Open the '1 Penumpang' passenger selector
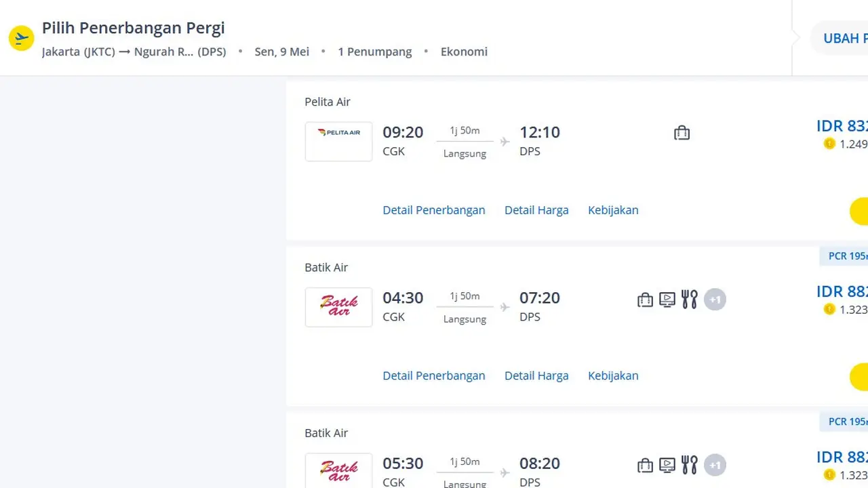868x488 pixels. [x=374, y=52]
